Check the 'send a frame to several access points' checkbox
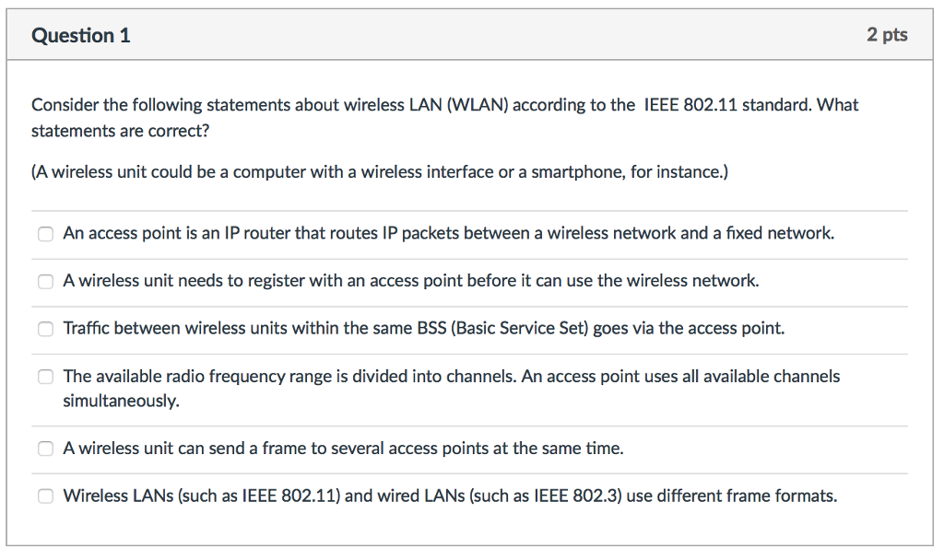Image resolution: width=944 pixels, height=560 pixels. tap(45, 449)
